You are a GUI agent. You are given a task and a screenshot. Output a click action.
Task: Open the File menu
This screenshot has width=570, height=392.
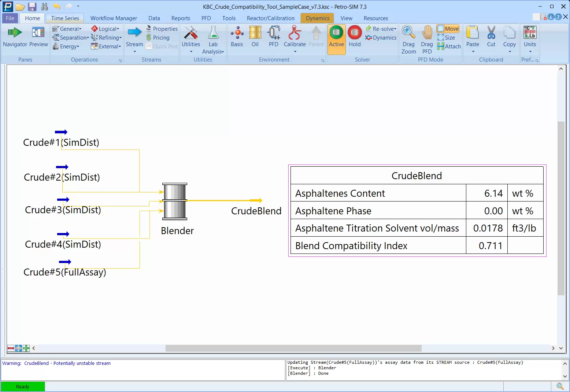(x=10, y=18)
